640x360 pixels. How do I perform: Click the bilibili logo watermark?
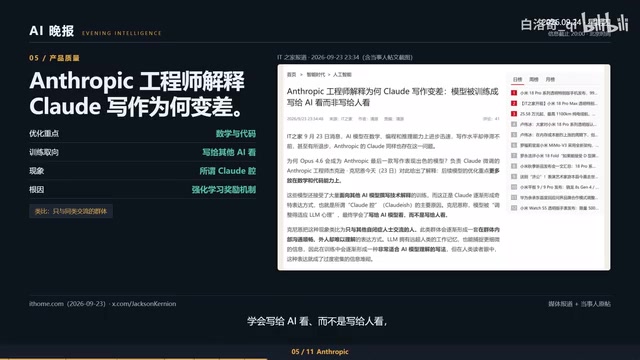click(605, 22)
